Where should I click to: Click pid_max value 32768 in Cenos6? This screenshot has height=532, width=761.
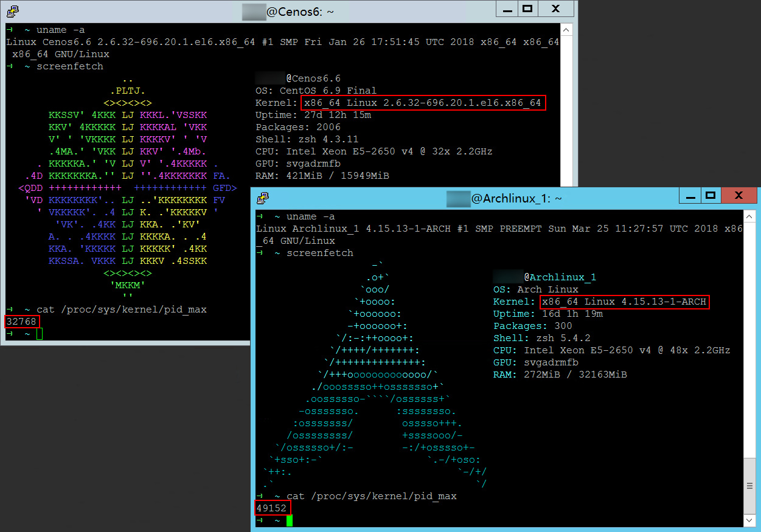click(x=22, y=322)
